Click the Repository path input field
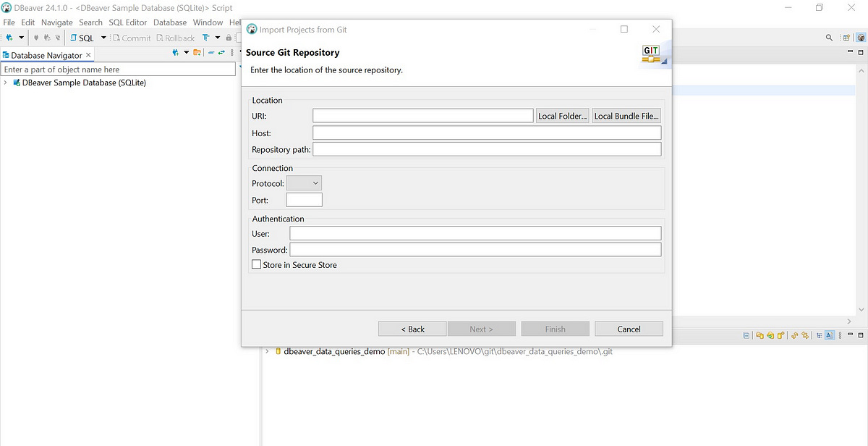The height and width of the screenshot is (446, 868). point(487,149)
